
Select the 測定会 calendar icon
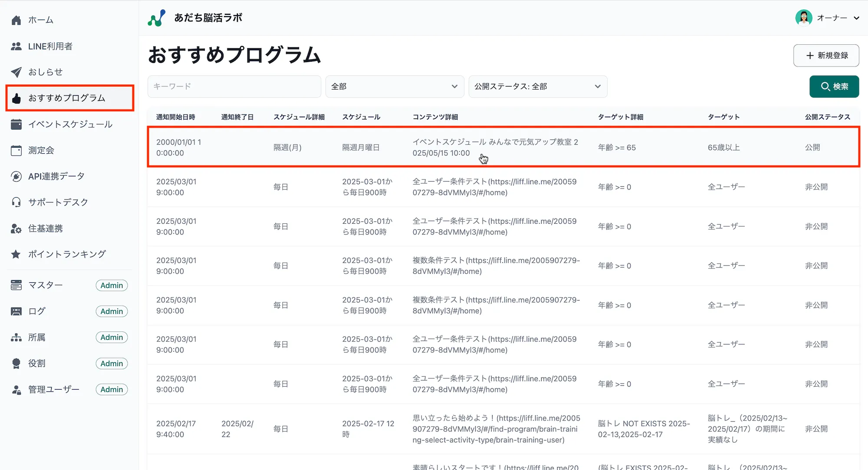[16, 150]
